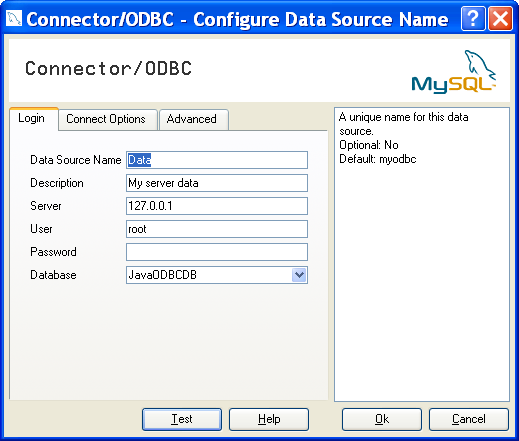
Task: Select the Server address field
Action: 217,206
